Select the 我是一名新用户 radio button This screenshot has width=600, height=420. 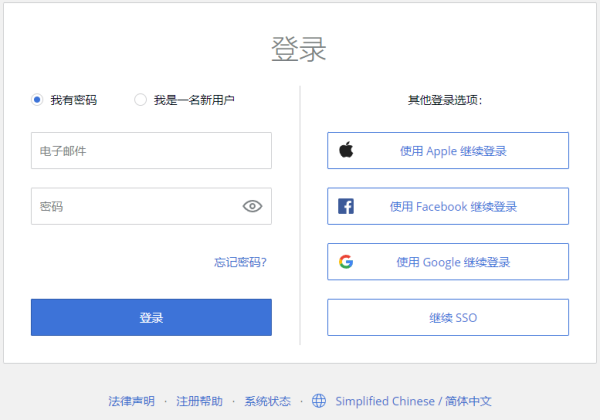point(140,100)
